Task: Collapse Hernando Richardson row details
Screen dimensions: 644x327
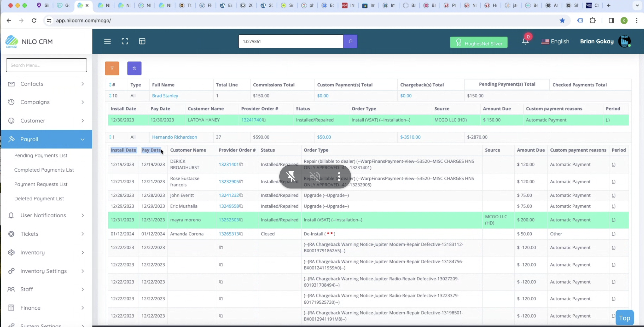Action: pyautogui.click(x=110, y=137)
